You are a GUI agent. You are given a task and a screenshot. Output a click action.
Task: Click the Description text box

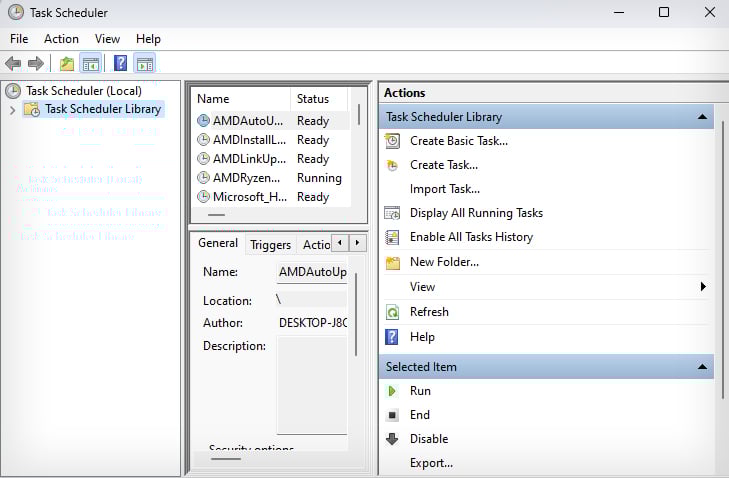click(x=312, y=385)
